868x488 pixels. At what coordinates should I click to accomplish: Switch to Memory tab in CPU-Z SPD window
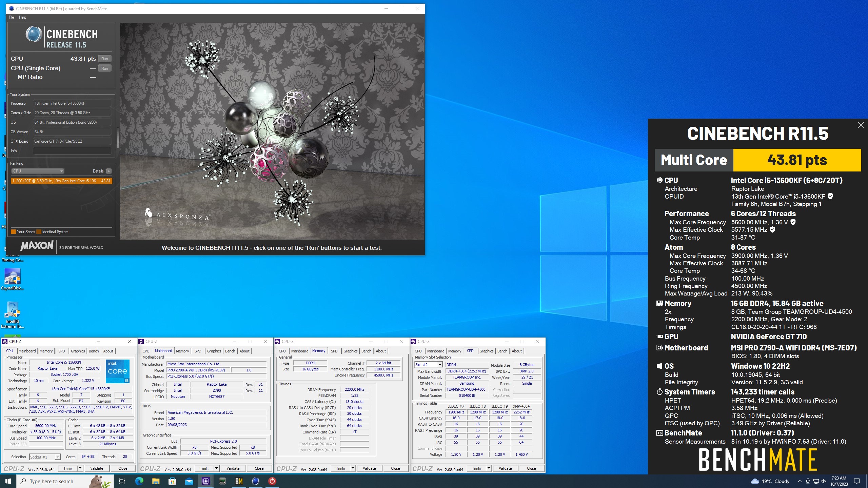pos(455,351)
